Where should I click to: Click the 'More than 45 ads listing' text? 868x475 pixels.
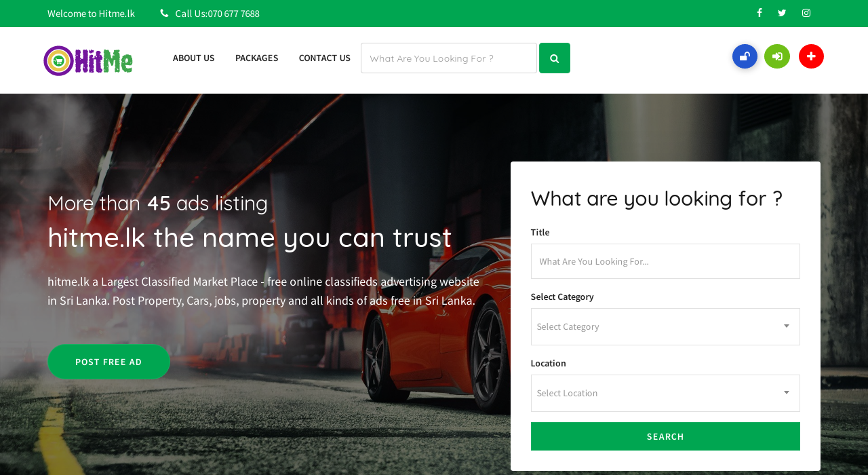[158, 203]
